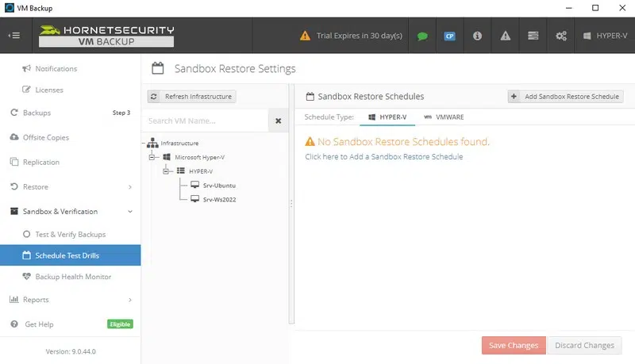Image resolution: width=635 pixels, height=364 pixels.
Task: Open the green chat bubble icon
Action: pyautogui.click(x=422, y=36)
